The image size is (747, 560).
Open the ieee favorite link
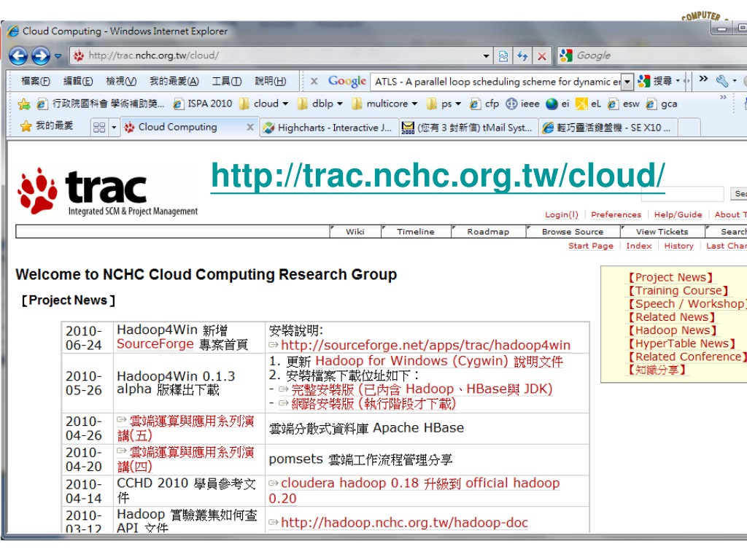(x=522, y=104)
